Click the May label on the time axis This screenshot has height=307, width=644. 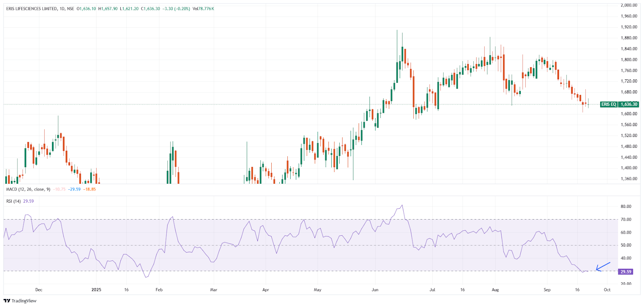pyautogui.click(x=318, y=290)
